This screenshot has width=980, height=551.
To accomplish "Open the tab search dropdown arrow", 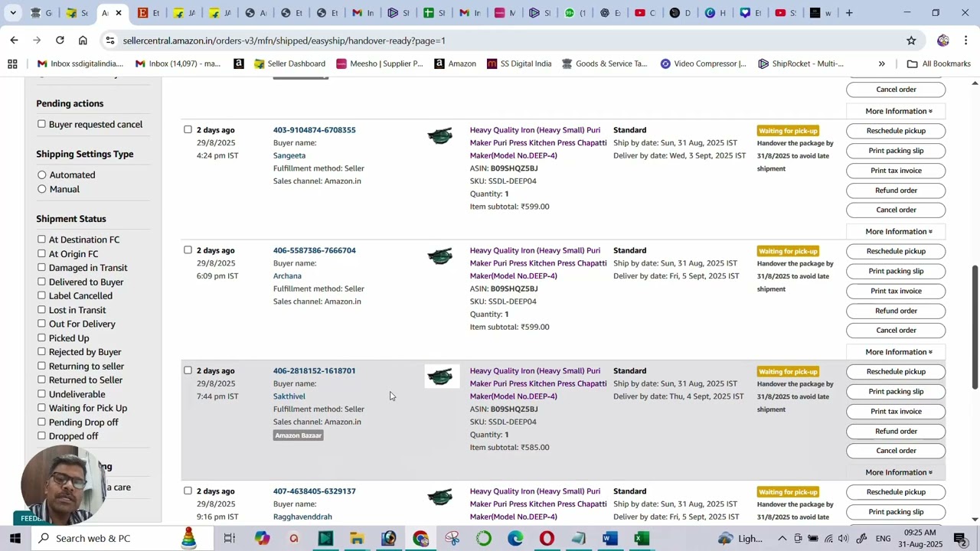I will click(x=13, y=12).
